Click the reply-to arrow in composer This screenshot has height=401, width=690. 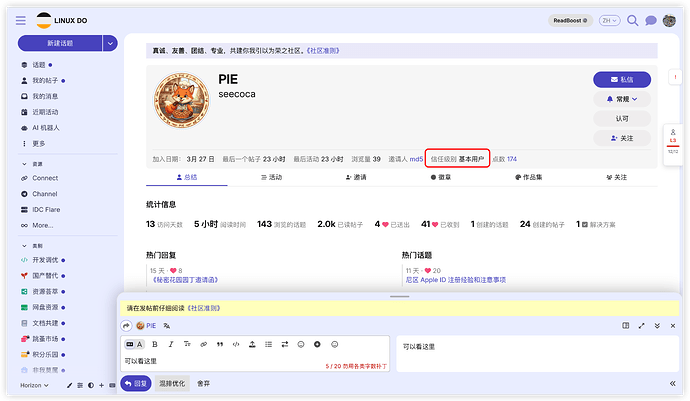[126, 326]
